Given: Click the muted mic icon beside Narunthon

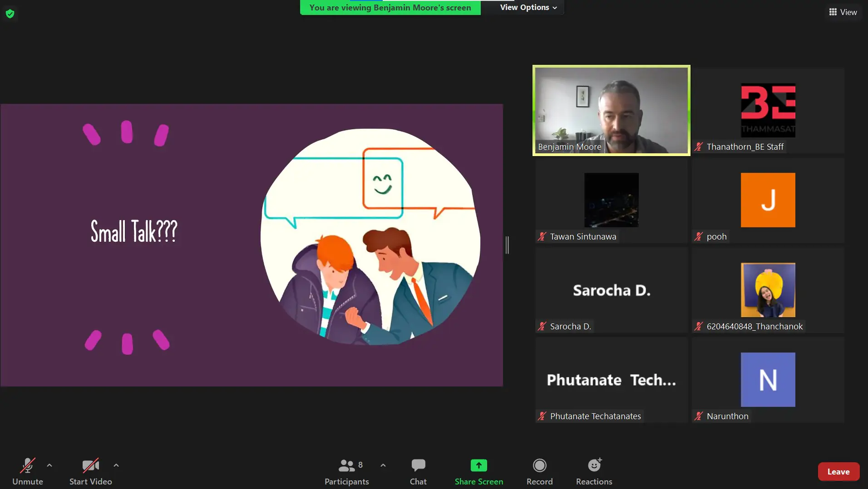Looking at the screenshot, I should pyautogui.click(x=699, y=416).
